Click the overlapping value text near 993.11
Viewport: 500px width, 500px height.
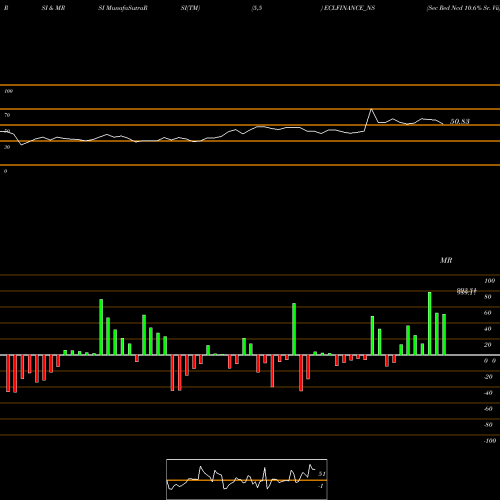(x=467, y=292)
